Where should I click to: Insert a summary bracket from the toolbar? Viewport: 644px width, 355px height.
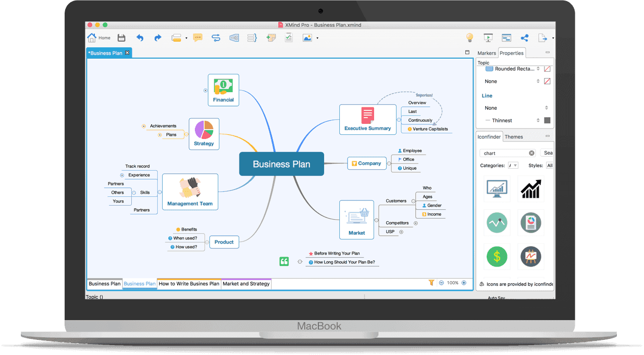[252, 37]
